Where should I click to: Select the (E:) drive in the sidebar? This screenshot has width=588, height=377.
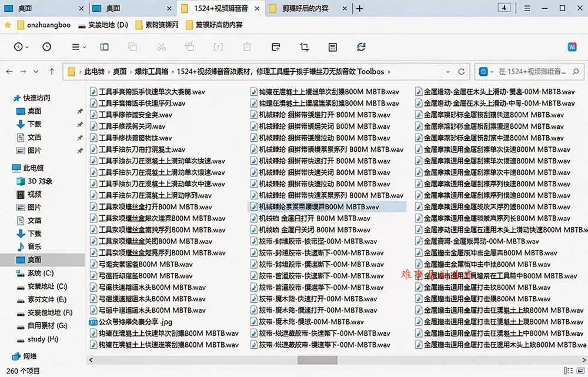[42, 299]
